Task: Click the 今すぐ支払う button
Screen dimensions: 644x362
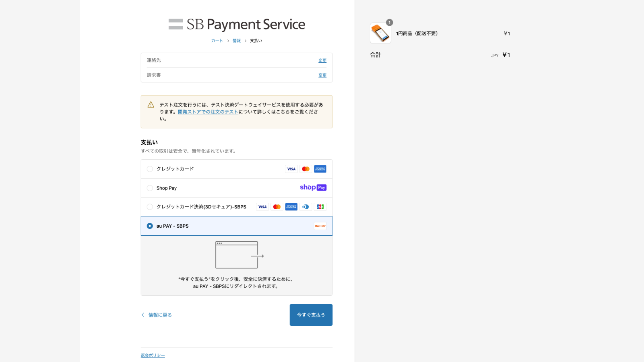Action: 311,315
